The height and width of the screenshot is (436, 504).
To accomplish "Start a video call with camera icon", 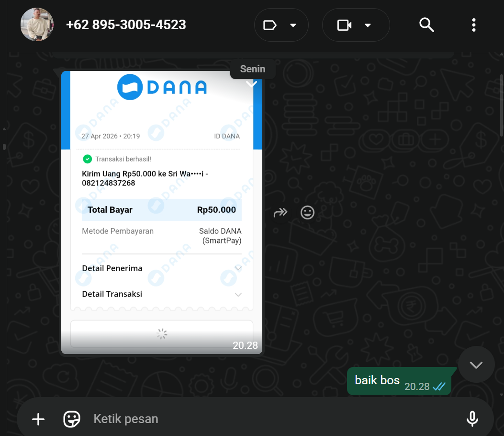I will tap(344, 25).
